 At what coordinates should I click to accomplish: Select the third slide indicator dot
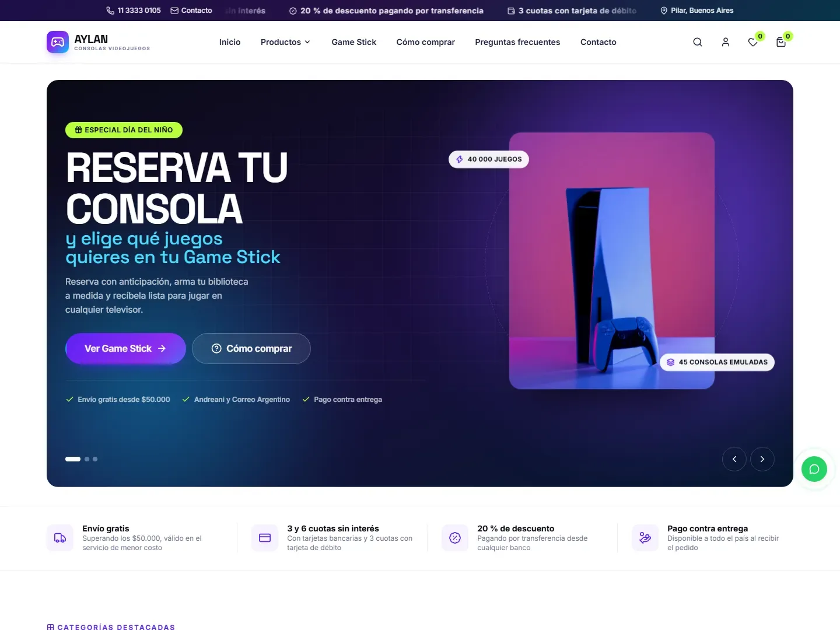tap(95, 459)
